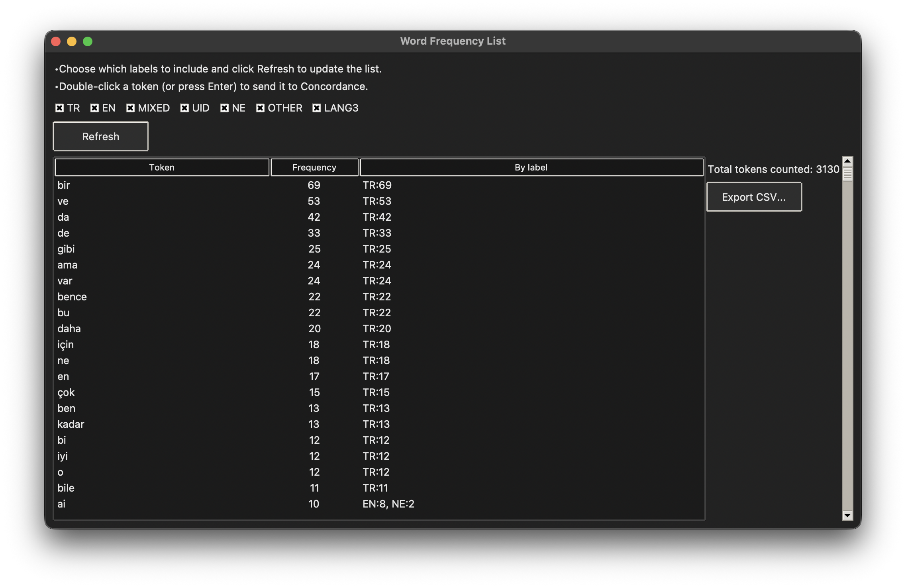Viewport: 906px width, 588px height.
Task: Uncheck the EN label filter
Action: 94,108
